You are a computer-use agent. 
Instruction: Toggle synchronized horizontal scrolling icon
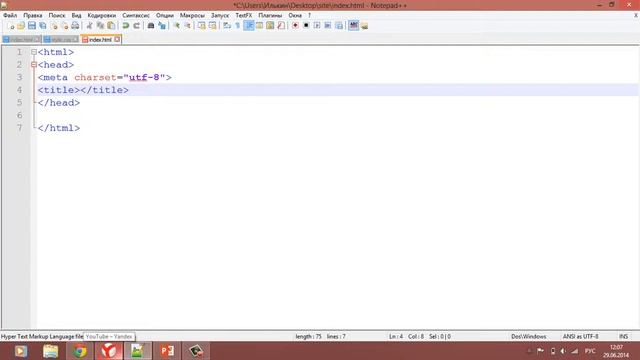213,26
